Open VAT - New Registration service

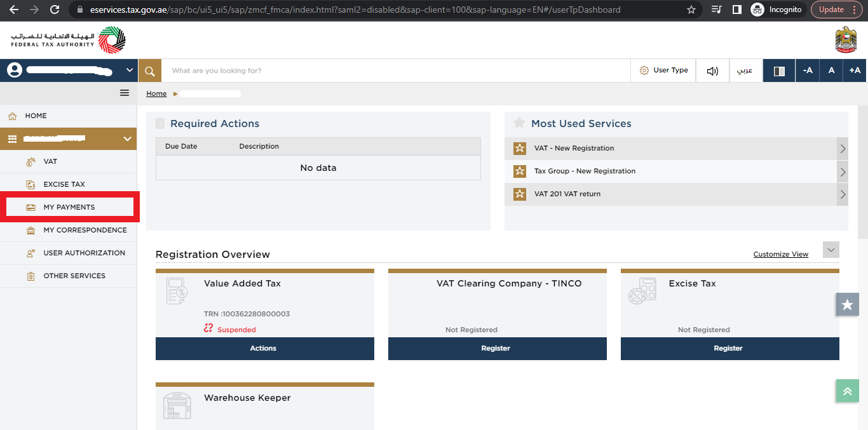tap(676, 148)
